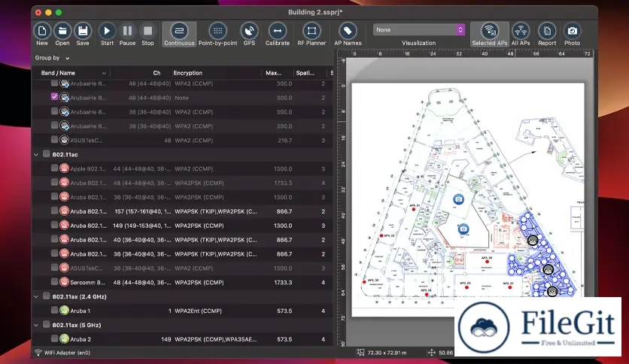Image resolution: width=629 pixels, height=364 pixels.
Task: Click the Sercomm AP radio icon
Action: (64, 282)
